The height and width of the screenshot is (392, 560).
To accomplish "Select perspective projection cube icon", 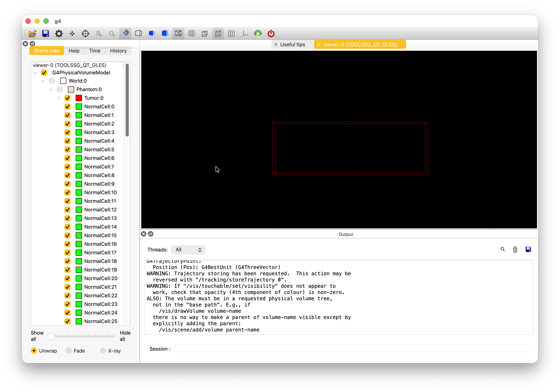I will click(205, 33).
